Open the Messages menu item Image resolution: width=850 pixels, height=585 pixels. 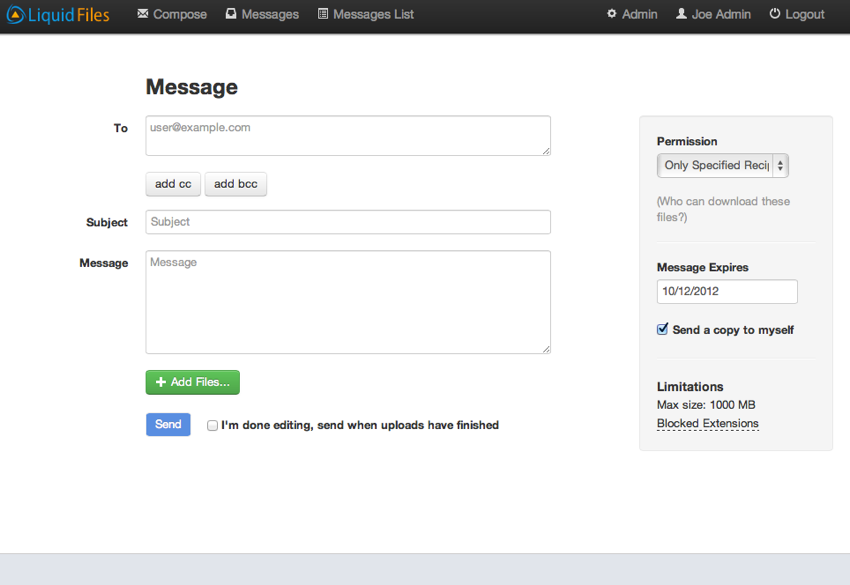[261, 14]
